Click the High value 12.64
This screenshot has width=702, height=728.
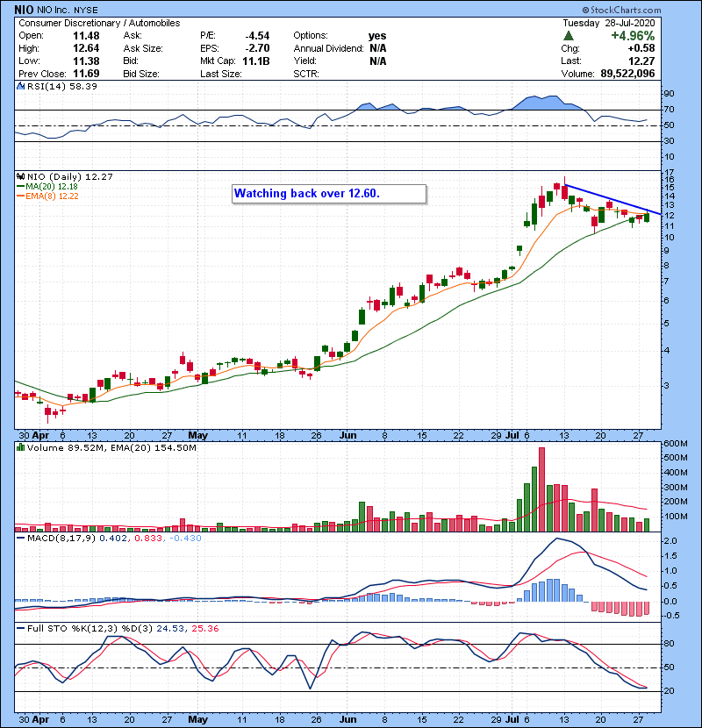tap(86, 48)
